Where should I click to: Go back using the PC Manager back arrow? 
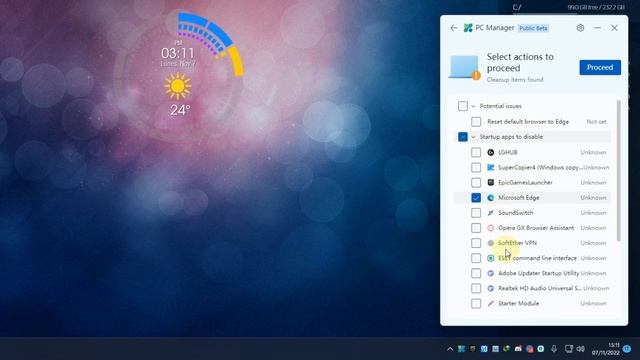tap(453, 28)
